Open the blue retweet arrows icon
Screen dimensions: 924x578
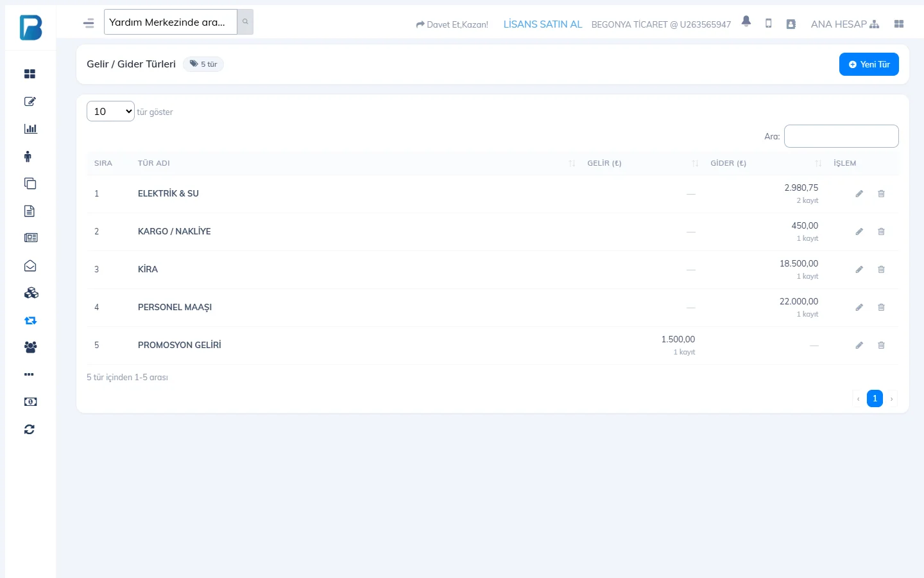tap(30, 320)
